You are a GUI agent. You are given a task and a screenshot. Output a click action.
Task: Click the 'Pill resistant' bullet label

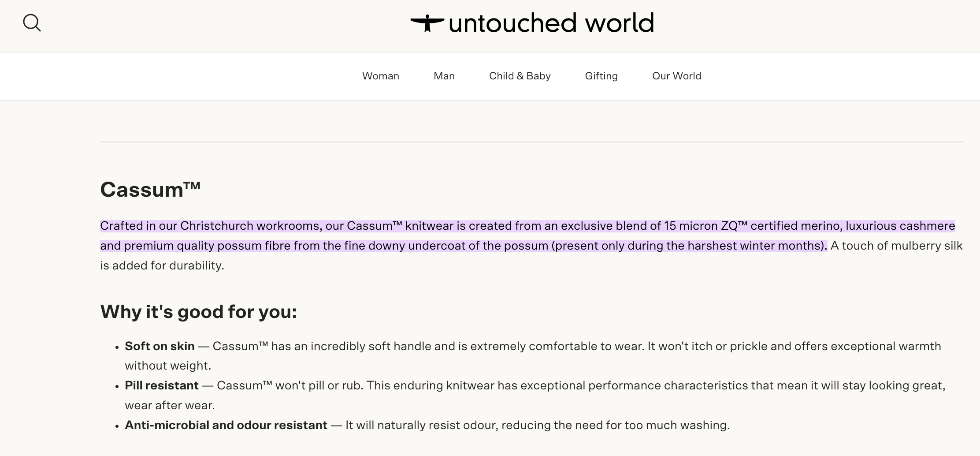161,385
